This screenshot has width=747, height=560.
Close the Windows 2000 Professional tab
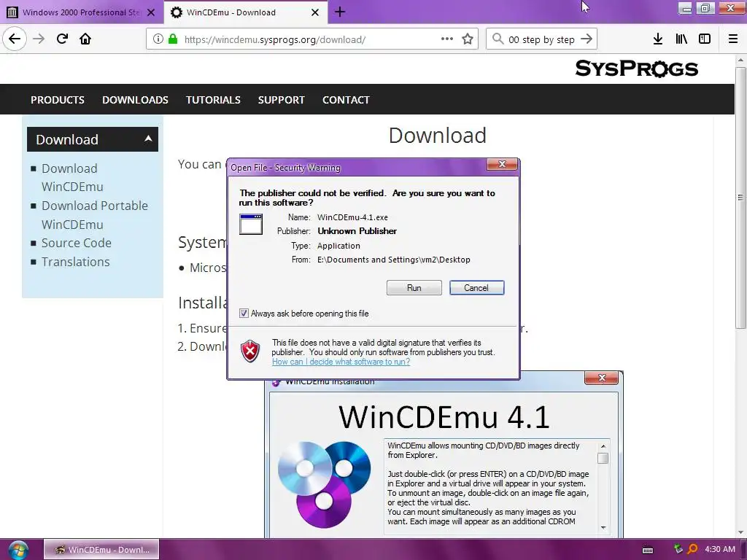click(151, 12)
